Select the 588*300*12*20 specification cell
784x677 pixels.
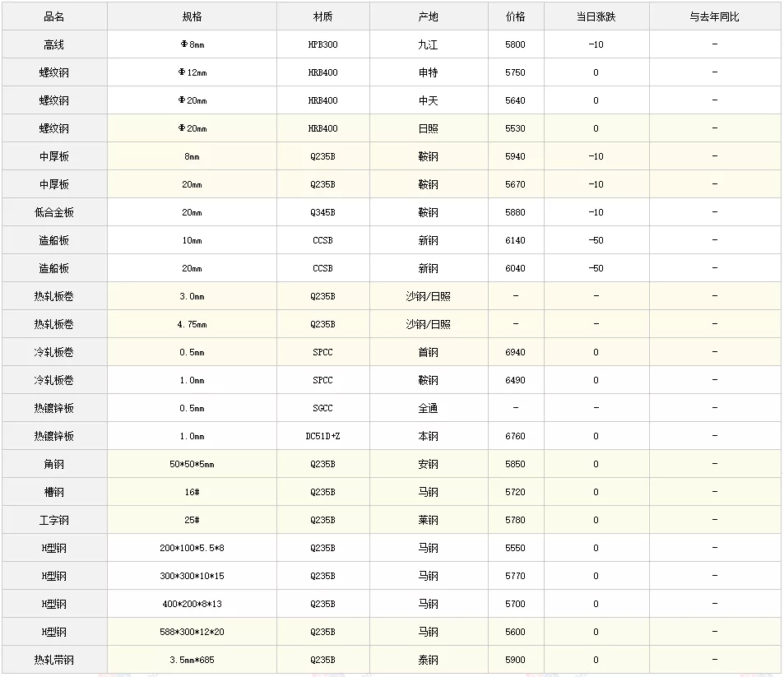[x=192, y=633]
